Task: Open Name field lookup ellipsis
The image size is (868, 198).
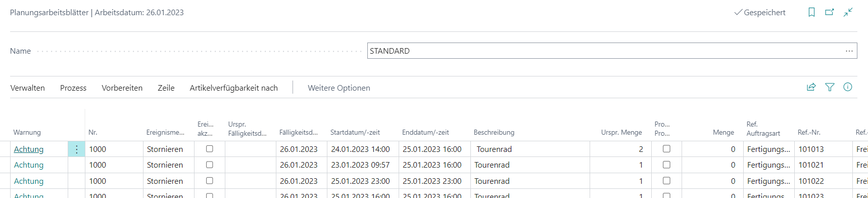Action: (x=849, y=51)
